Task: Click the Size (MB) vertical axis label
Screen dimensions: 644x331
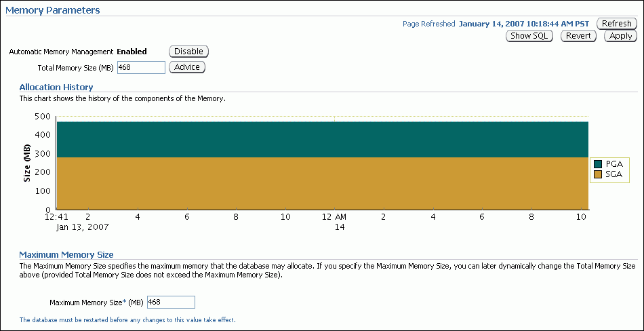Action: coord(26,163)
